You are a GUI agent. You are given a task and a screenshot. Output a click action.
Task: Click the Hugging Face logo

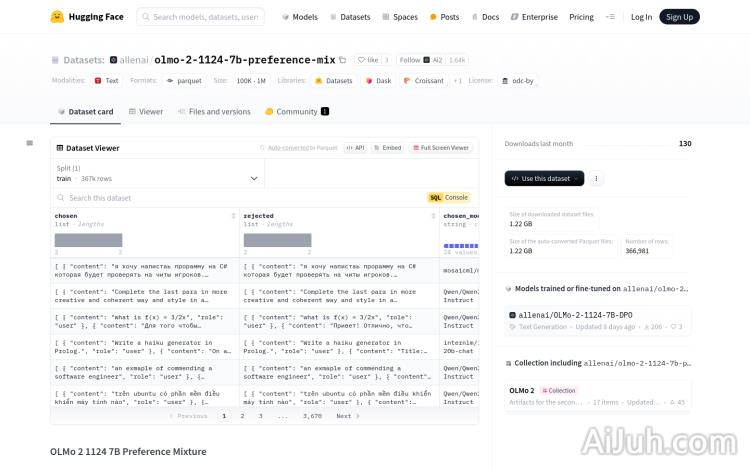(x=87, y=17)
